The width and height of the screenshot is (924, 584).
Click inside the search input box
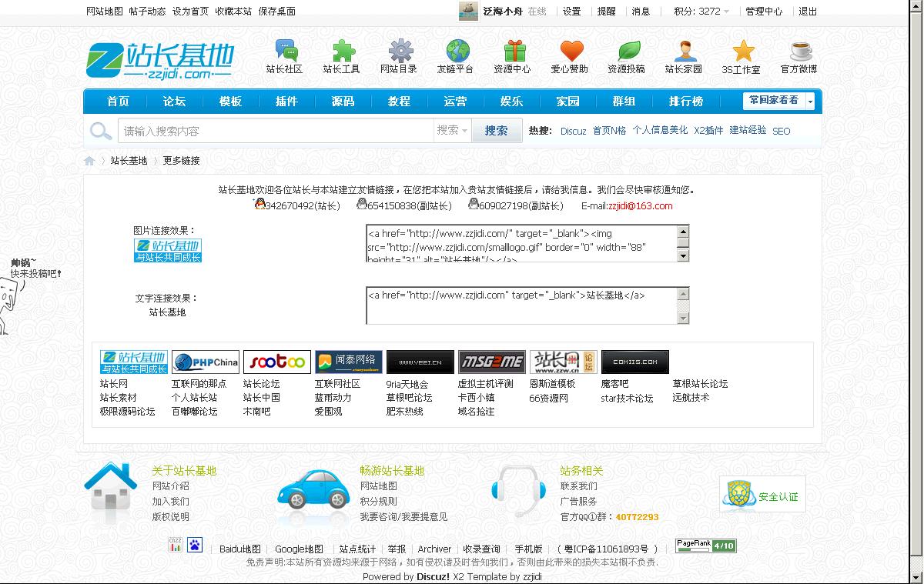pyautogui.click(x=269, y=130)
